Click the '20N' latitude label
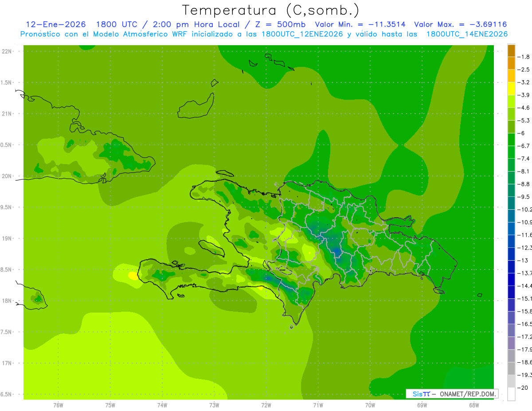This screenshot has height=411, width=532. tap(8, 176)
